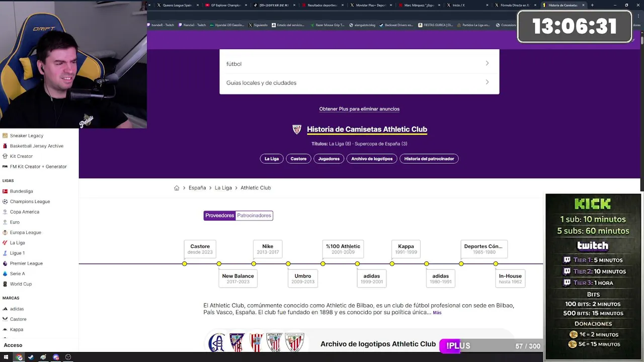
Task: Open Chrome from the taskbar
Action: click(19, 357)
